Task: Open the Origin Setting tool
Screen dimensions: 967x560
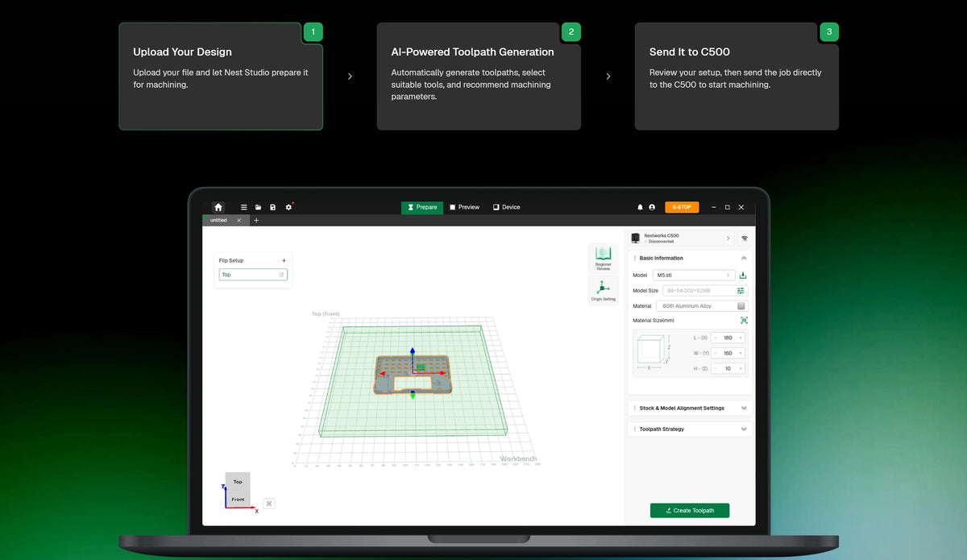Action: tap(603, 290)
